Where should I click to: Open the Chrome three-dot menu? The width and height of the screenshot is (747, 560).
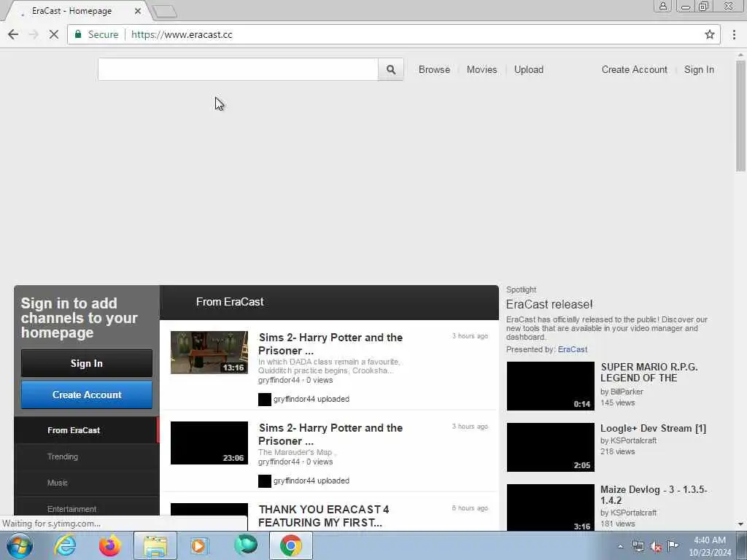click(x=734, y=34)
